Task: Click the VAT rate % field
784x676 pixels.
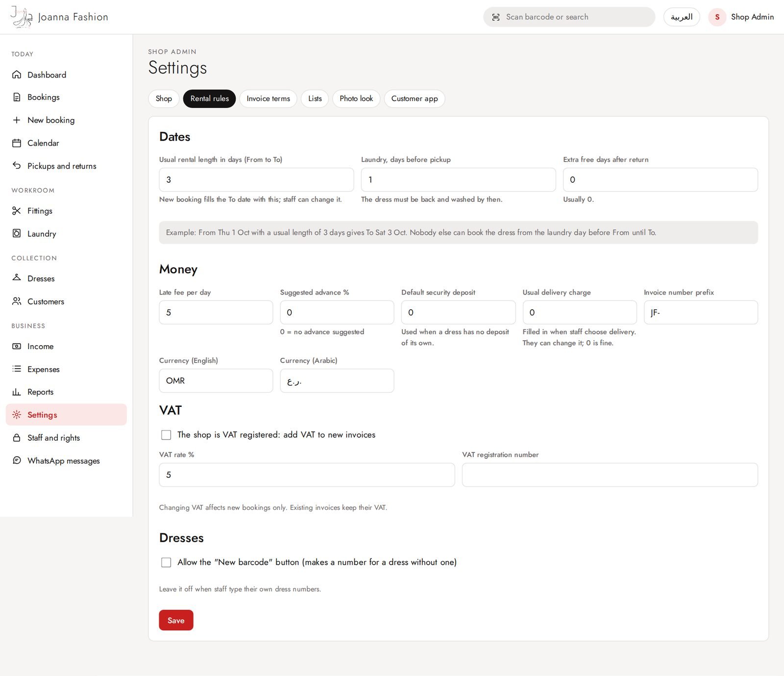Action: (x=307, y=475)
